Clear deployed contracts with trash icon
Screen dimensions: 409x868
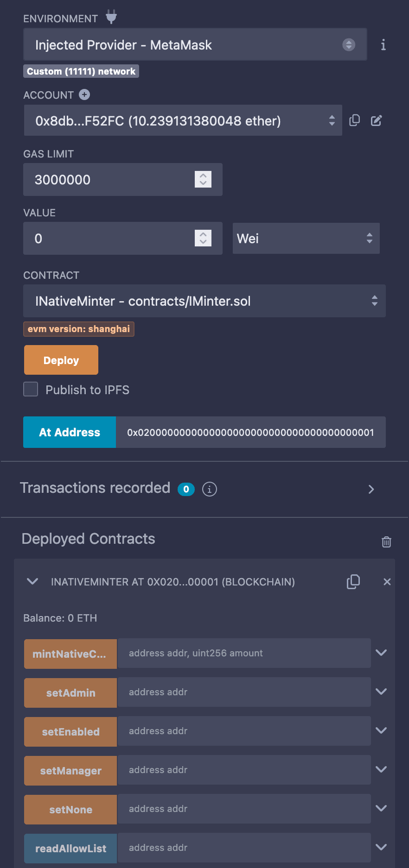coord(386,541)
